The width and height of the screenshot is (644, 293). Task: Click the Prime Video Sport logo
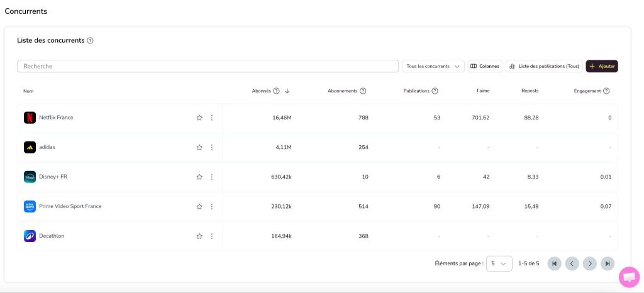point(30,206)
